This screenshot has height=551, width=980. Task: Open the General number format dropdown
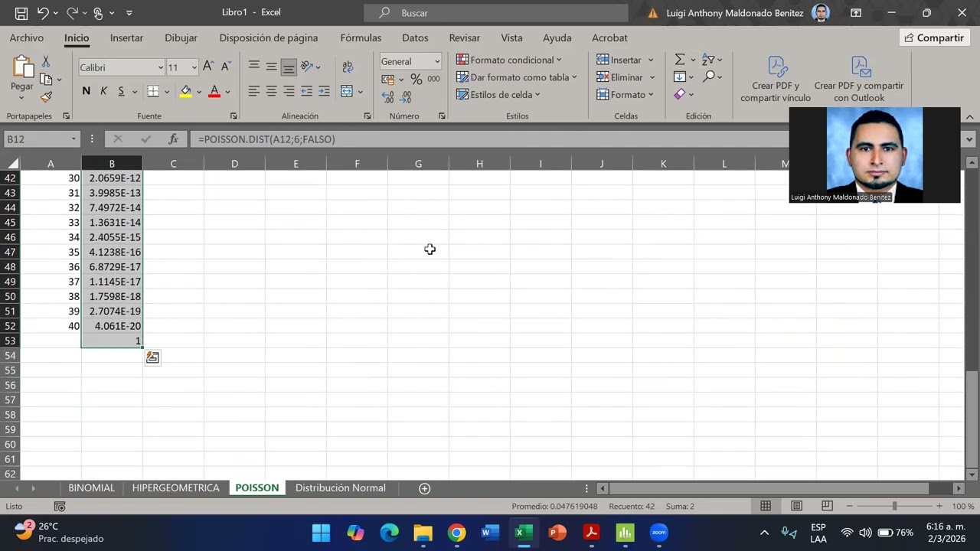tap(437, 61)
